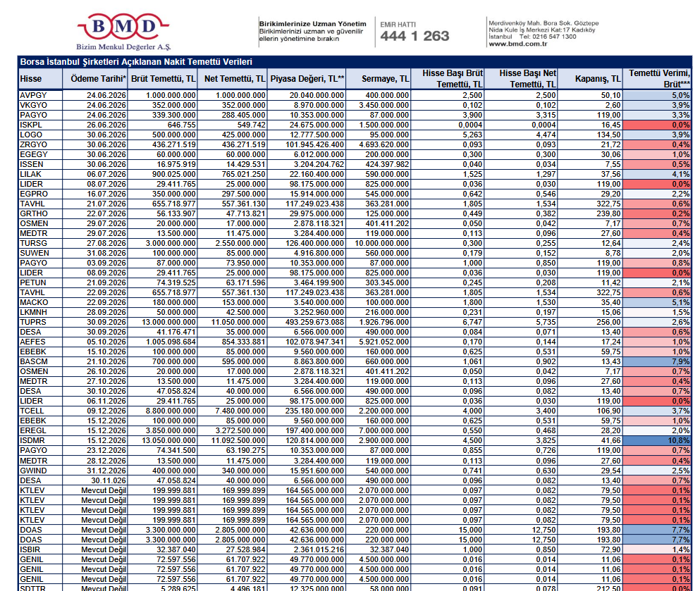Screen dimensions: 700x591
Task: Click the EMİR HATTI 444 1 263 number
Action: [x=415, y=36]
